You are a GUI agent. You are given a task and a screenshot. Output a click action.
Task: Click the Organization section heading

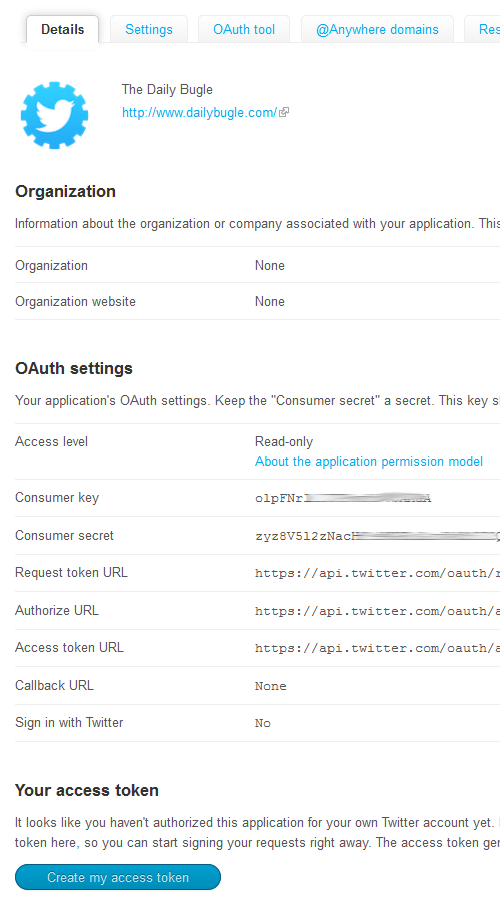[65, 191]
